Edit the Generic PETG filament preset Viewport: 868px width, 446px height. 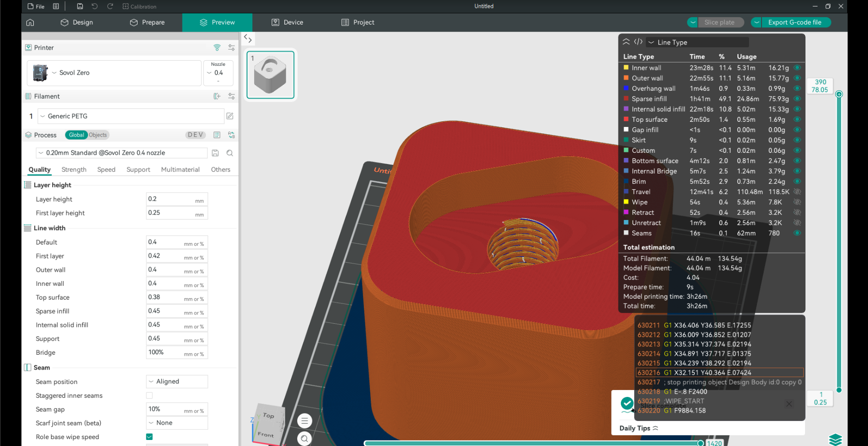pos(230,116)
